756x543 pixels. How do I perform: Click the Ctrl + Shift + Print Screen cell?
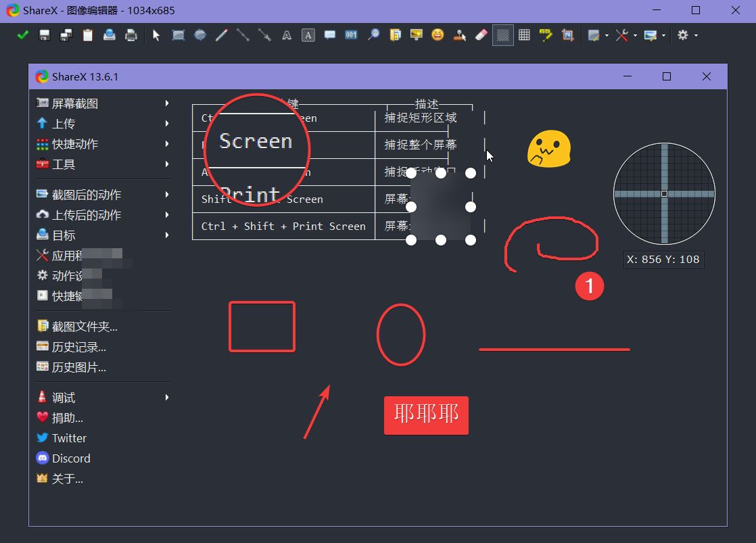click(x=283, y=226)
